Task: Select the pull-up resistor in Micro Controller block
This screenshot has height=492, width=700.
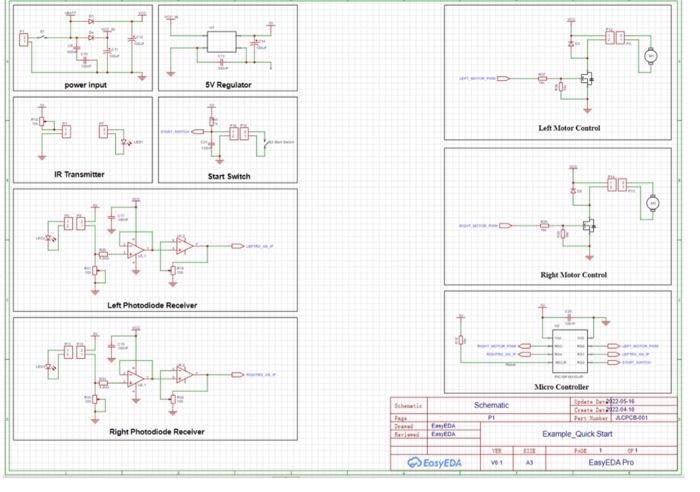Action: click(462, 340)
